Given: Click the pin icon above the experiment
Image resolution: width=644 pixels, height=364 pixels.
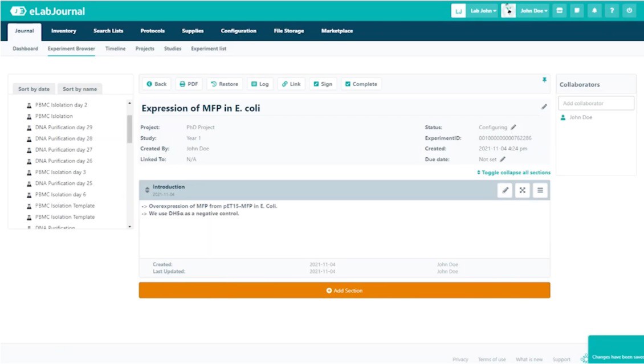Looking at the screenshot, I should click(544, 80).
